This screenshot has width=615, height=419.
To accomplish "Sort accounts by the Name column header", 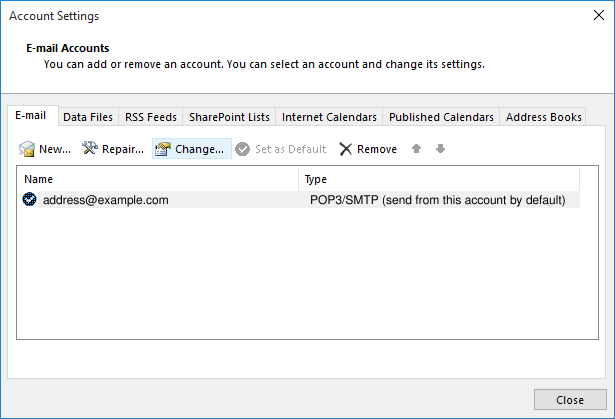I will [x=158, y=179].
